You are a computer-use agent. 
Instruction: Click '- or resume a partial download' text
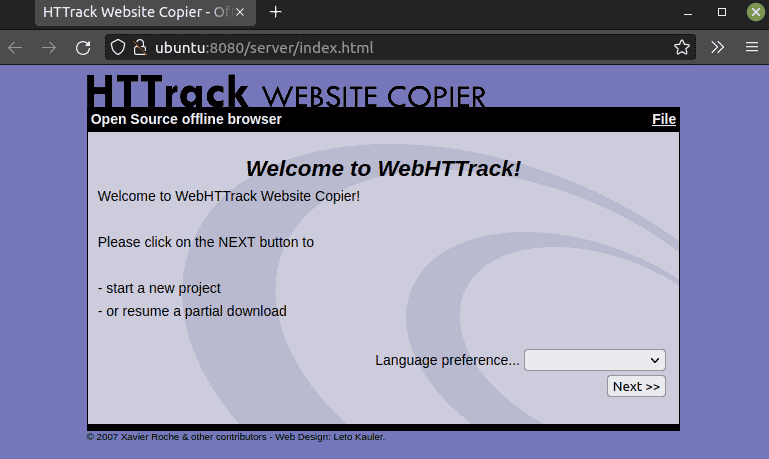192,311
